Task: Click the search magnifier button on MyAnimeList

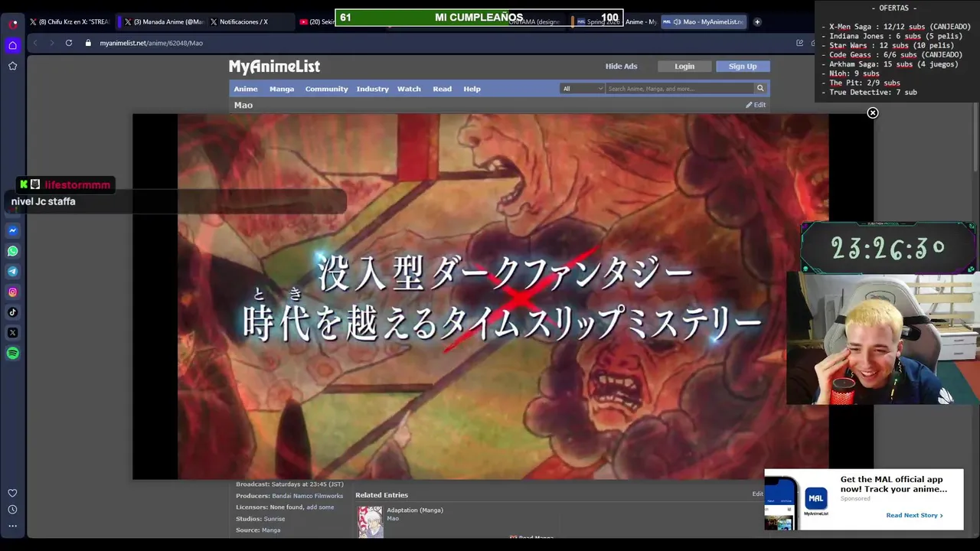Action: click(x=760, y=89)
